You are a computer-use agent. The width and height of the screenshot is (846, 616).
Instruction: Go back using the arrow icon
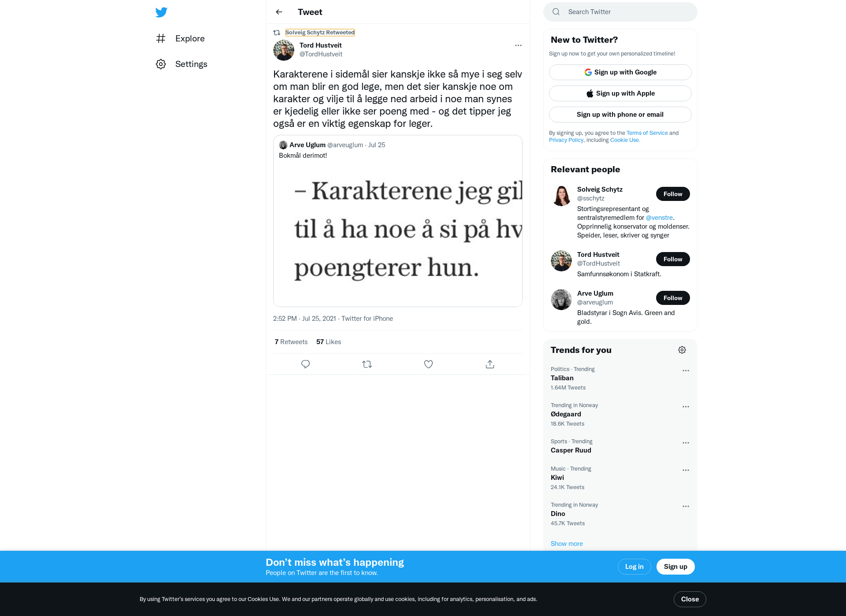(x=279, y=12)
